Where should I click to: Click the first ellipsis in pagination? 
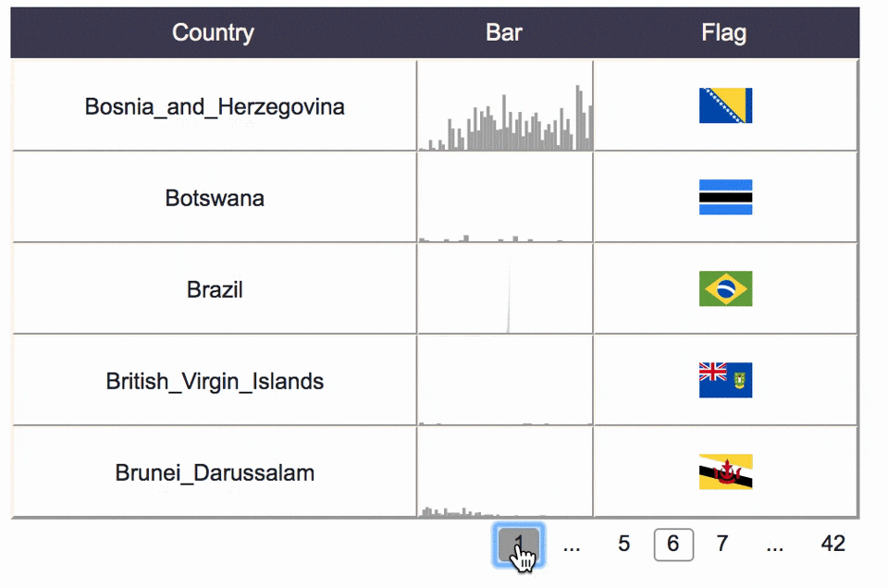coord(572,545)
